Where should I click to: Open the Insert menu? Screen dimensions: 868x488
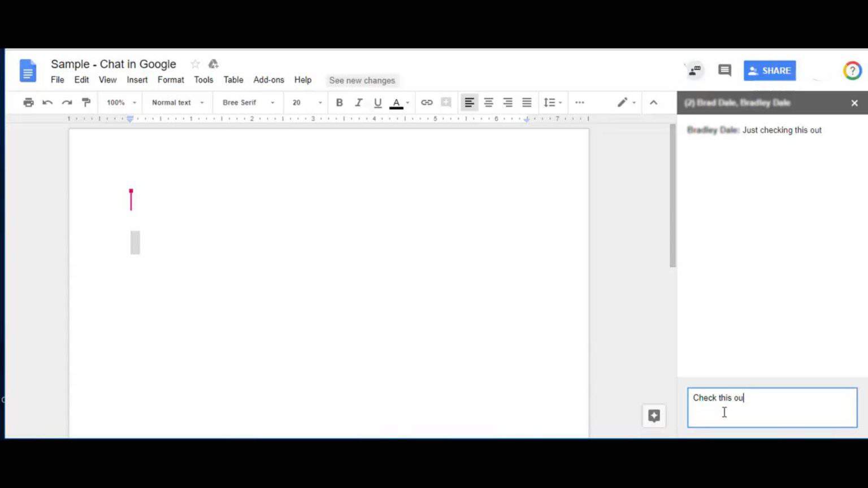137,80
